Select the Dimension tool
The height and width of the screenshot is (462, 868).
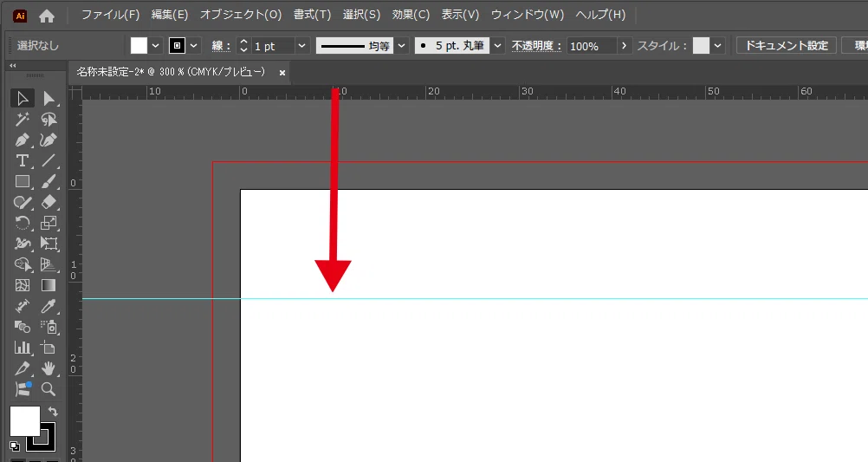(23, 306)
